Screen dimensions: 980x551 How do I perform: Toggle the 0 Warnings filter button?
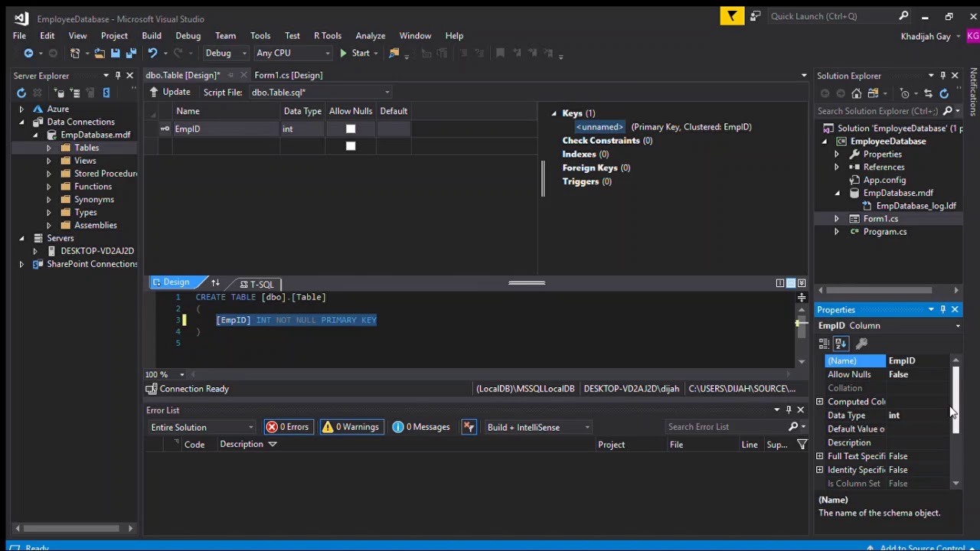350,427
